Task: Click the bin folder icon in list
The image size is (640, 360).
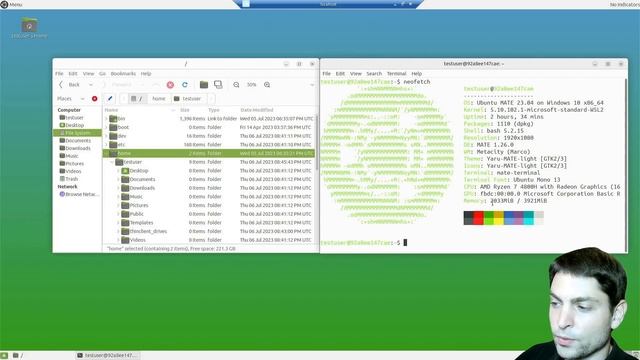Action: click(113, 119)
